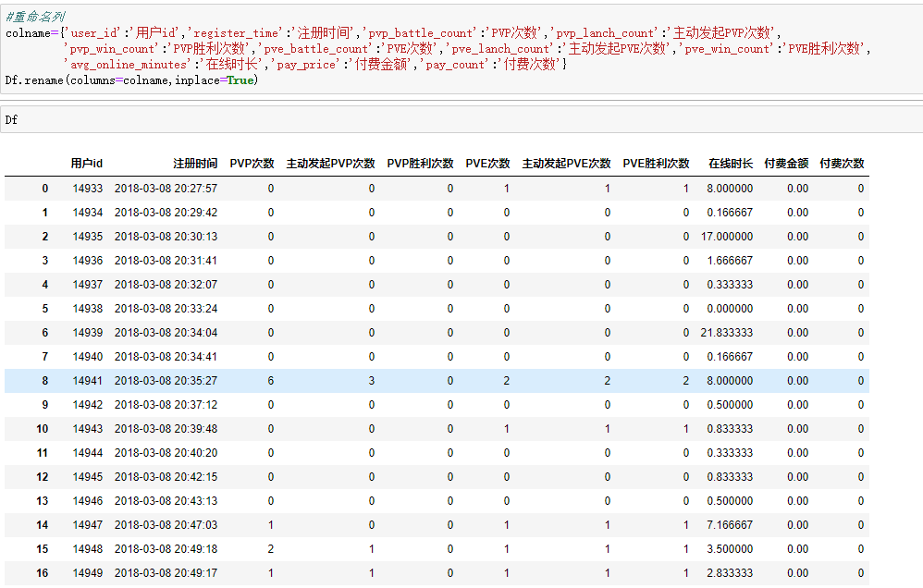Click timestamp 2018-03-08 20:35:27
Viewport: 923px width, 588px height.
coord(166,381)
